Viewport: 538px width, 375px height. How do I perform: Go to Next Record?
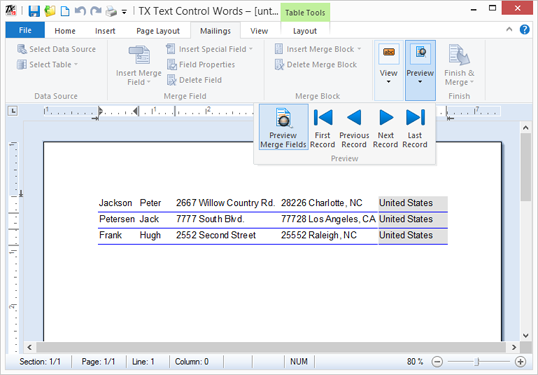(x=386, y=128)
